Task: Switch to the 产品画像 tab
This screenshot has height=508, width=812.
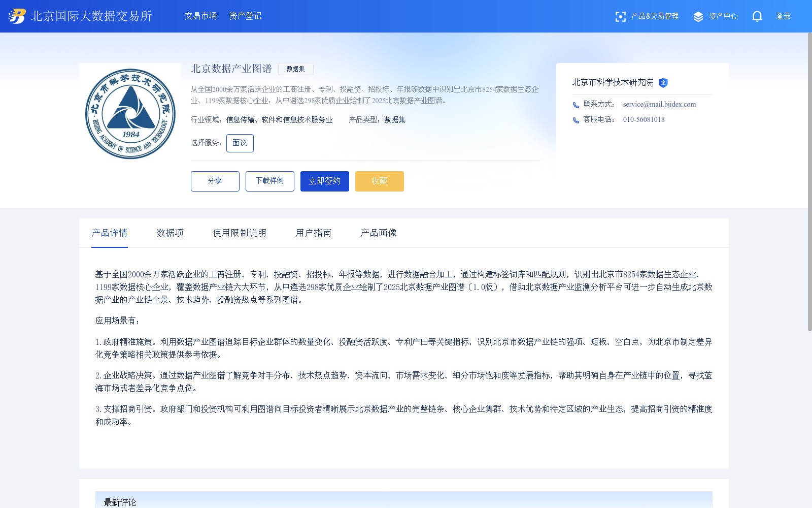Action: [379, 233]
